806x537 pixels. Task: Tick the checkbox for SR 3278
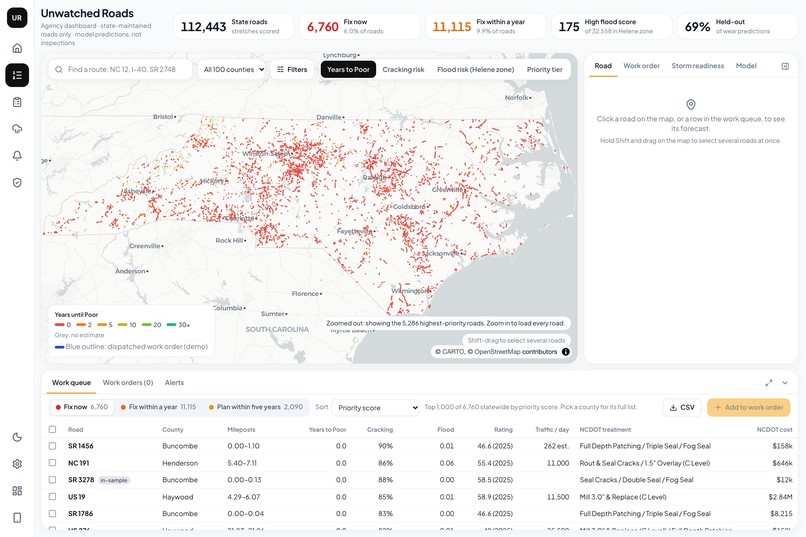coord(52,480)
